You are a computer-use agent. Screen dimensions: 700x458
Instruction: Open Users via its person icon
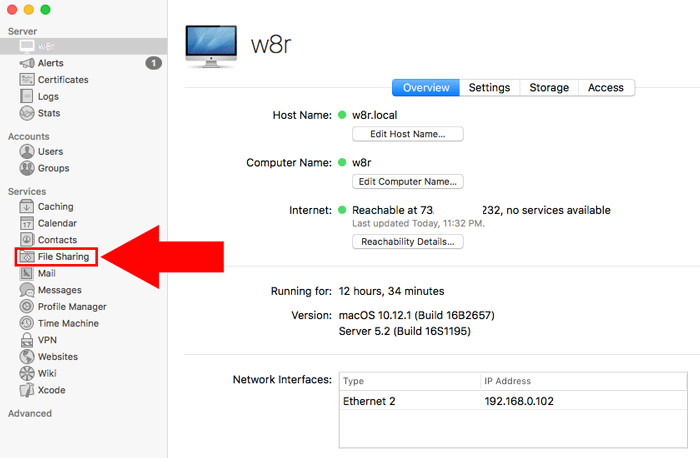[x=27, y=151]
